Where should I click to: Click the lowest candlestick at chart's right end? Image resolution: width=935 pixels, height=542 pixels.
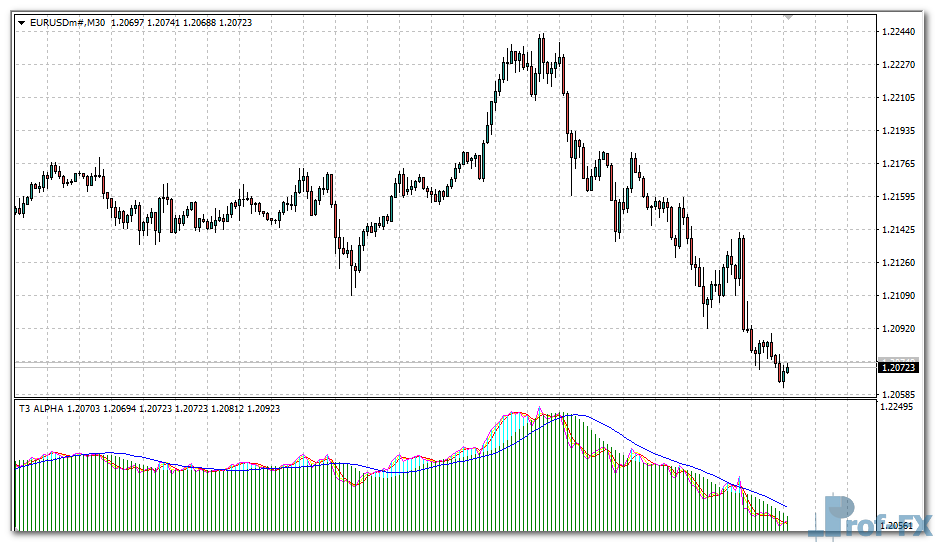pyautogui.click(x=783, y=376)
